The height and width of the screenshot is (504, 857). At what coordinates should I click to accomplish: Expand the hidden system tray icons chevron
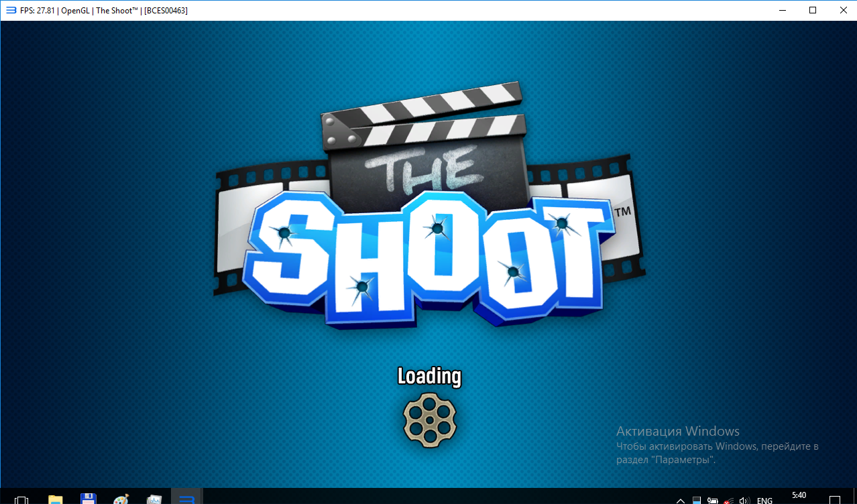[681, 500]
